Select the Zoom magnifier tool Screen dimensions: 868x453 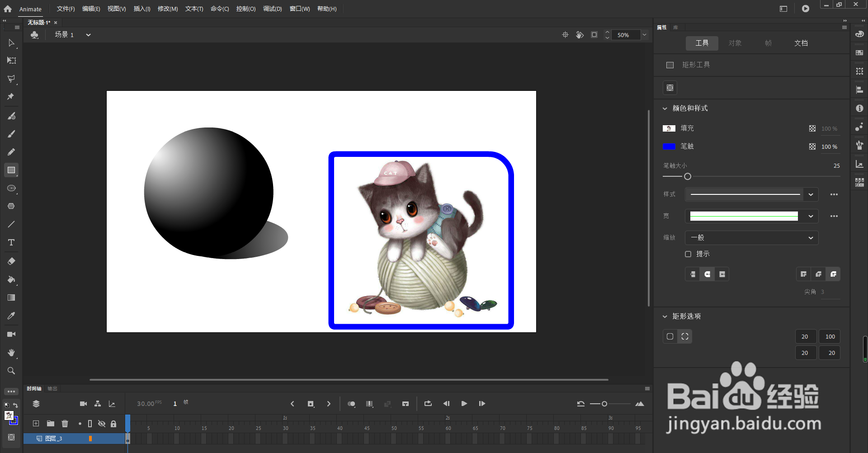pos(11,371)
